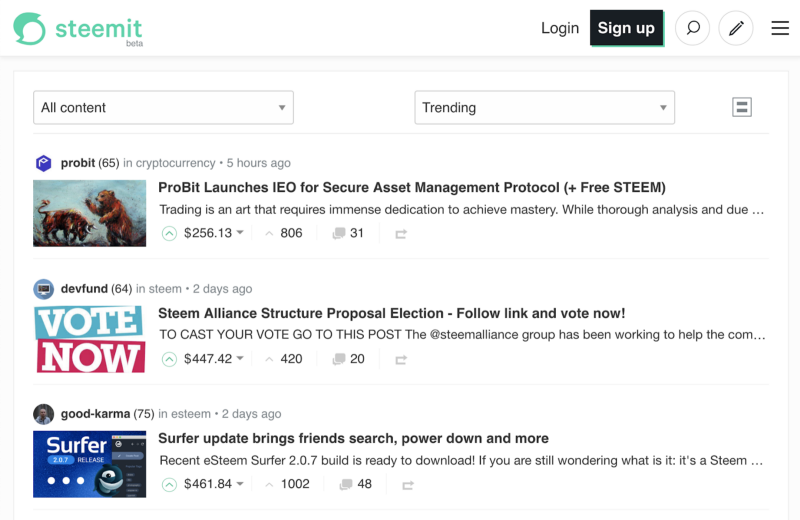Open the All content dropdown
Image resolution: width=800 pixels, height=520 pixels.
coord(163,107)
